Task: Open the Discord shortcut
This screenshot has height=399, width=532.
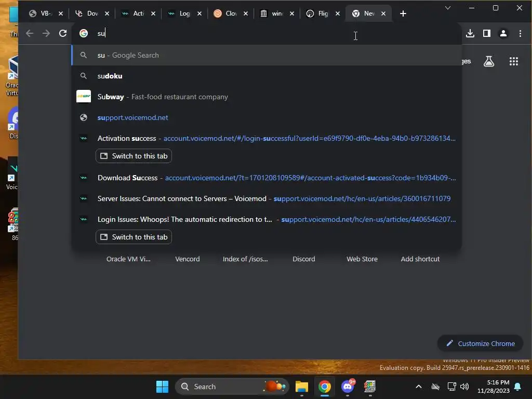Action: coord(303,259)
